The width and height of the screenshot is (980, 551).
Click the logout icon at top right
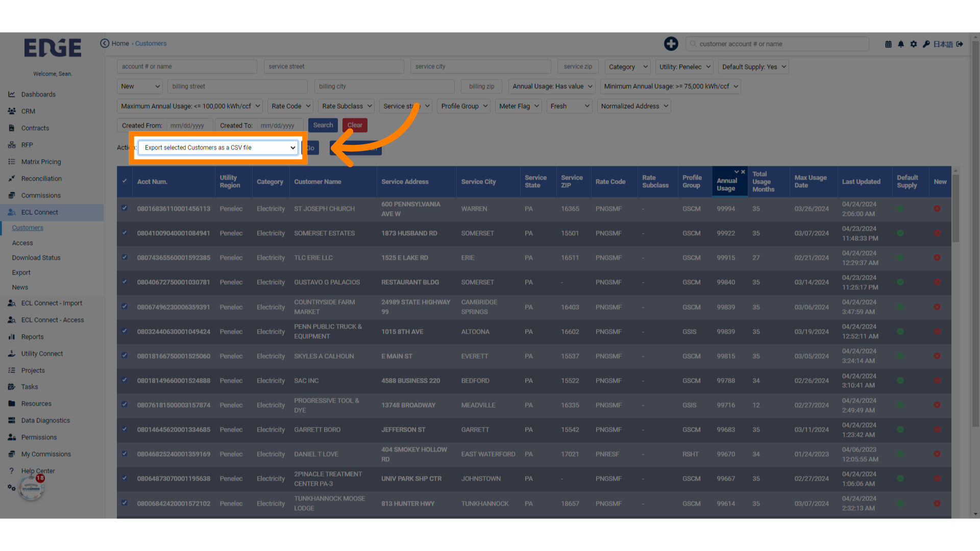click(960, 44)
